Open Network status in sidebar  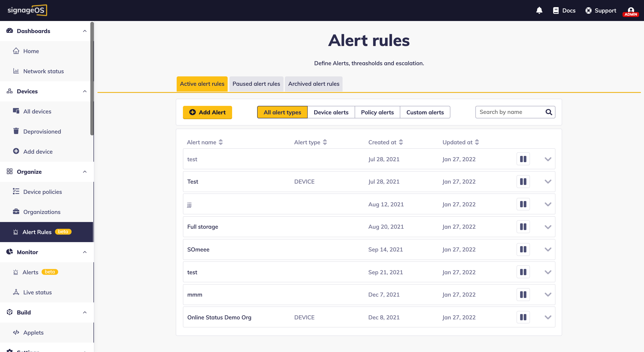[43, 71]
